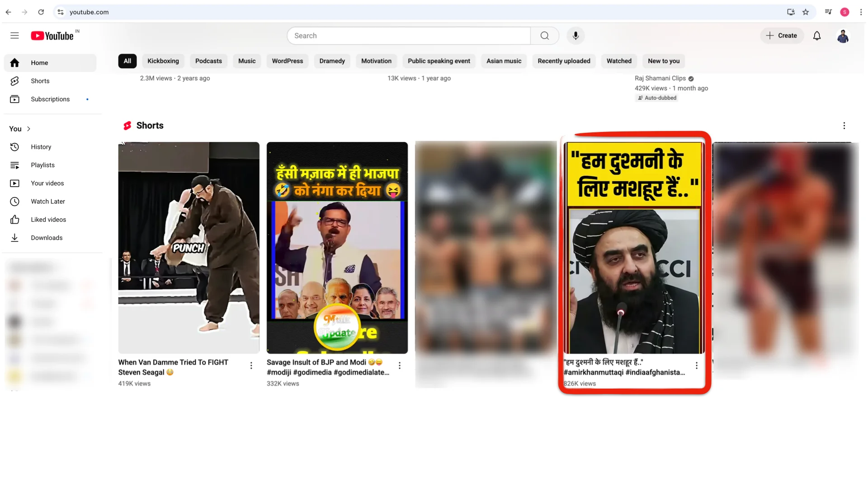
Task: Click the search magnifier button
Action: pos(545,36)
